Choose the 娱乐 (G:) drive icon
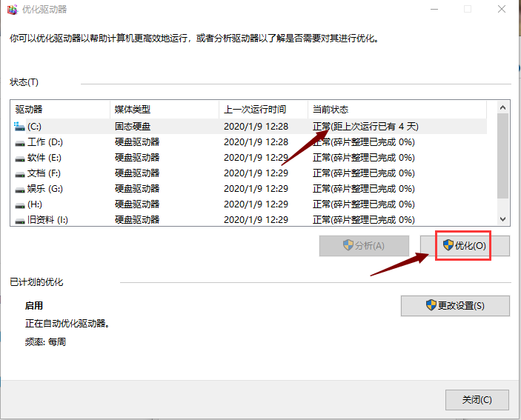Screen dimensions: 521x420 click(x=19, y=189)
